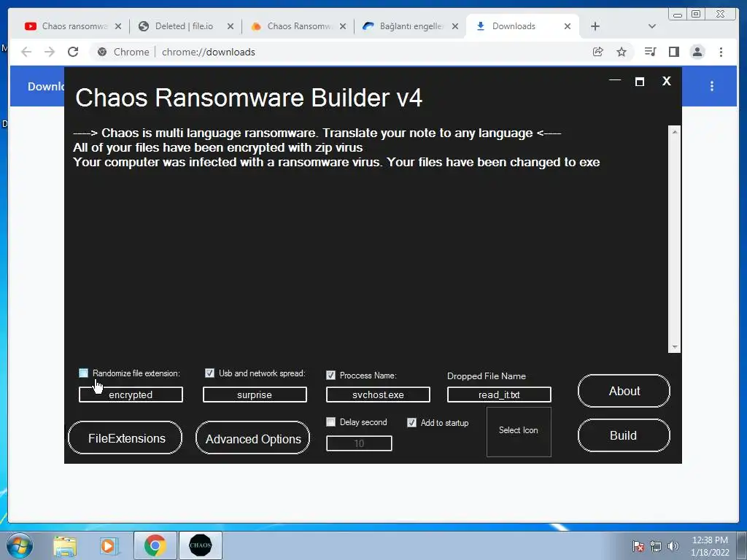This screenshot has height=560, width=747.
Task: Close the Chaos builder with X
Action: [667, 82]
